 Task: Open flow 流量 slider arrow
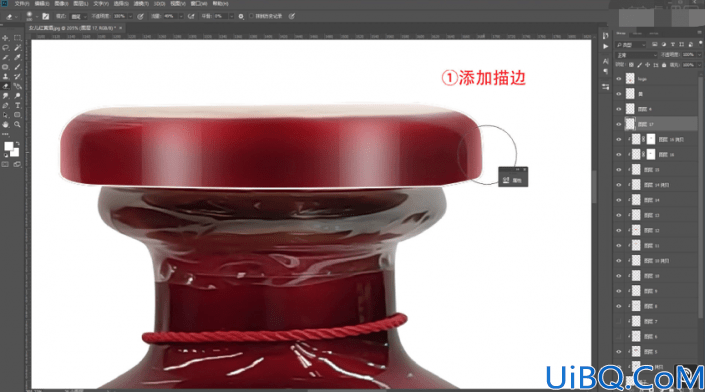(x=181, y=16)
